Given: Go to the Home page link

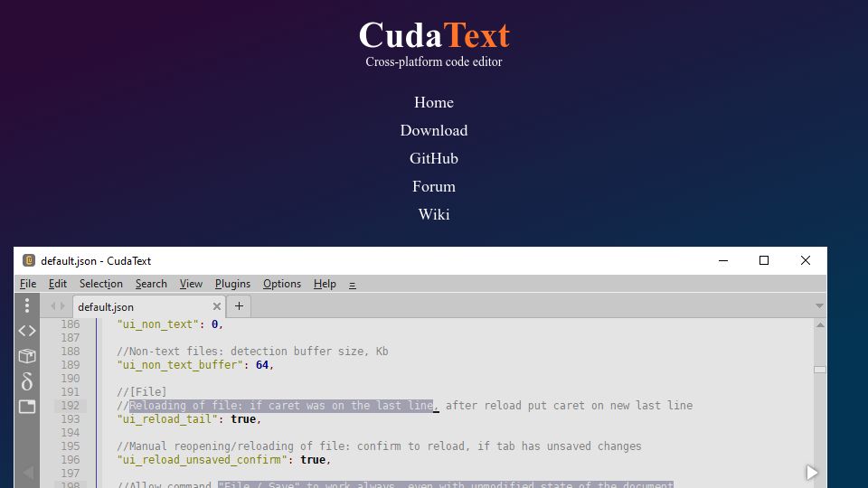Looking at the screenshot, I should click(434, 102).
